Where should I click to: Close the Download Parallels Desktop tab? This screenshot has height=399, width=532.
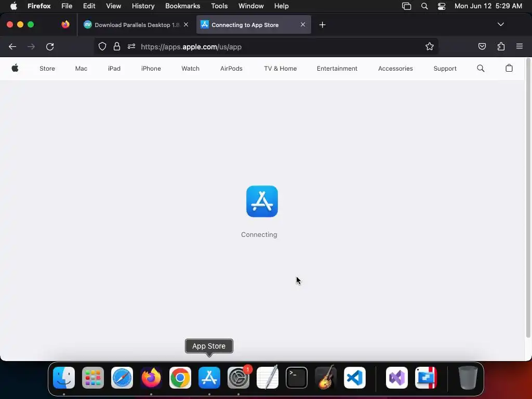pos(186,24)
